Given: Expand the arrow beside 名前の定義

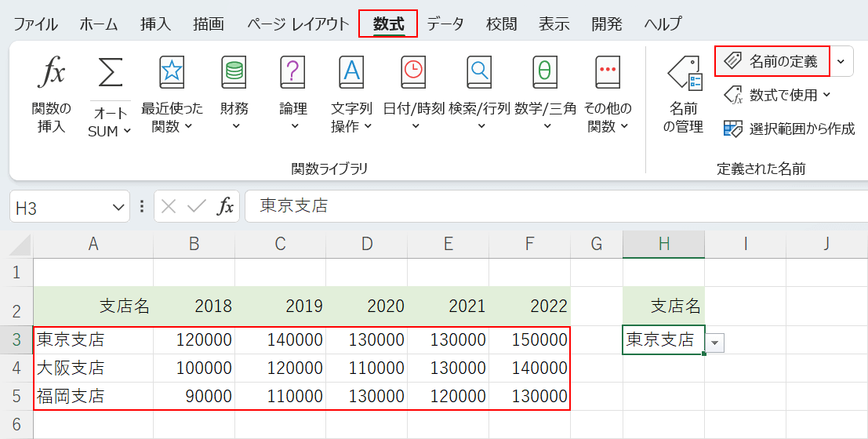Looking at the screenshot, I should 841,61.
